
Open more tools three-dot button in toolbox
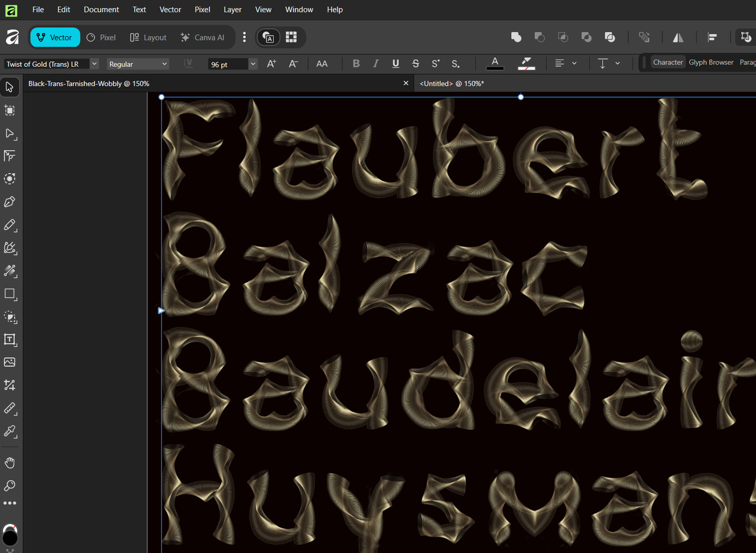(10, 503)
